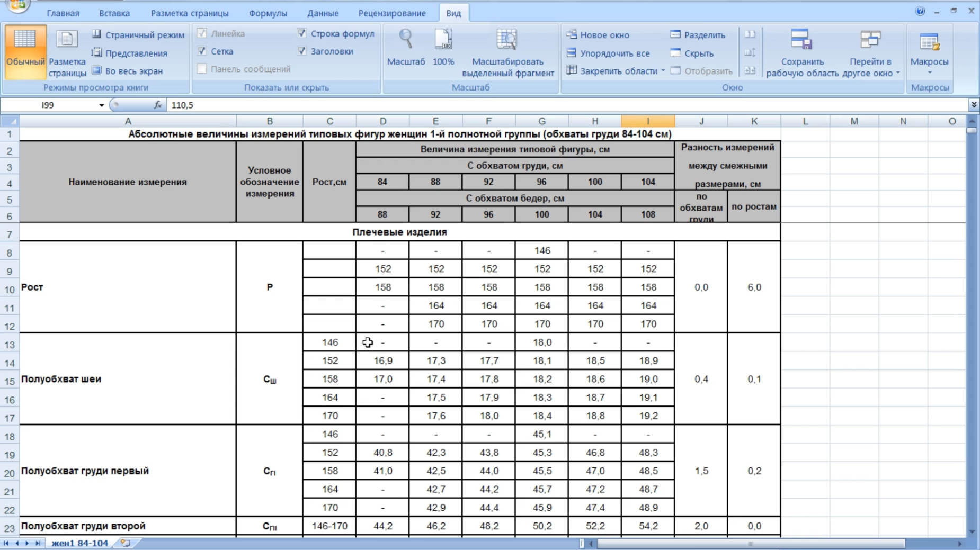Open the Масштаб zoom magnifier tool
This screenshot has width=980, height=550.
pyautogui.click(x=406, y=39)
